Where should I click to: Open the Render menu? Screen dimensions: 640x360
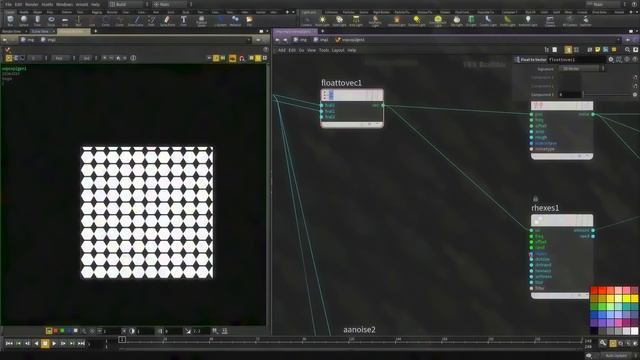31,4
